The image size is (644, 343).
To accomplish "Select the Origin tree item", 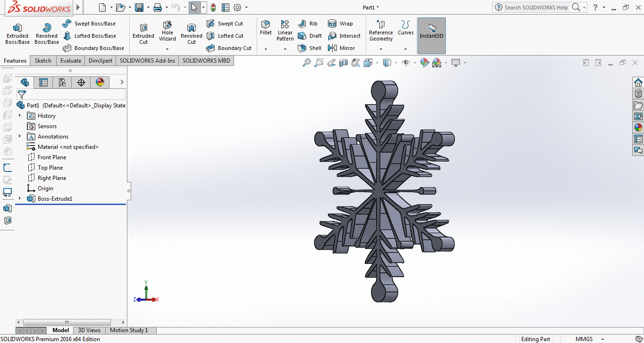I will (45, 188).
